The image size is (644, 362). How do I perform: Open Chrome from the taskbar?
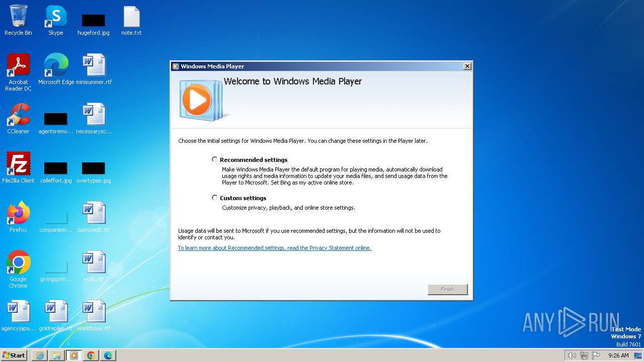[91, 355]
